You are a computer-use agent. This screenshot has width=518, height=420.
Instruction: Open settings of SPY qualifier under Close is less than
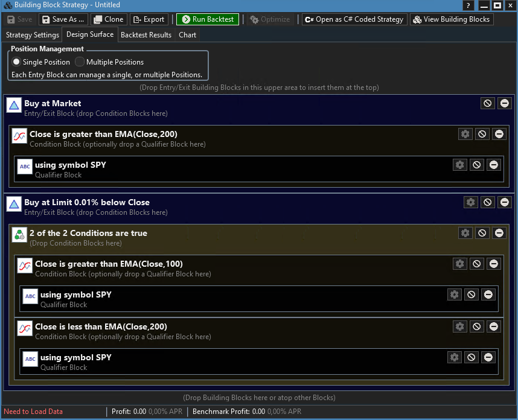click(454, 357)
